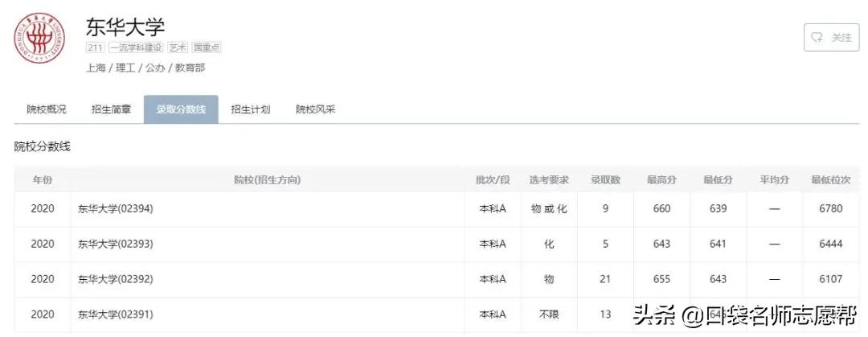Viewport: 868px width, 337px height.
Task: Click the 东华大学 title
Action: tap(125, 26)
